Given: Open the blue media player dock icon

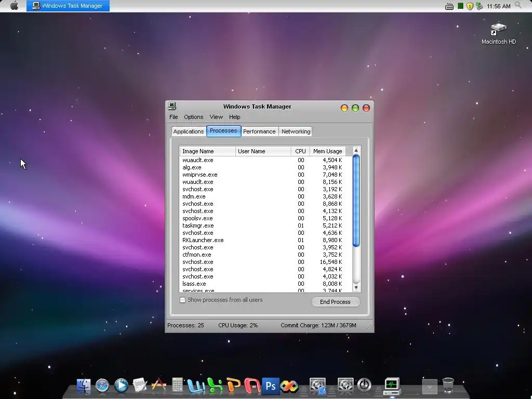Looking at the screenshot, I should coord(121,386).
